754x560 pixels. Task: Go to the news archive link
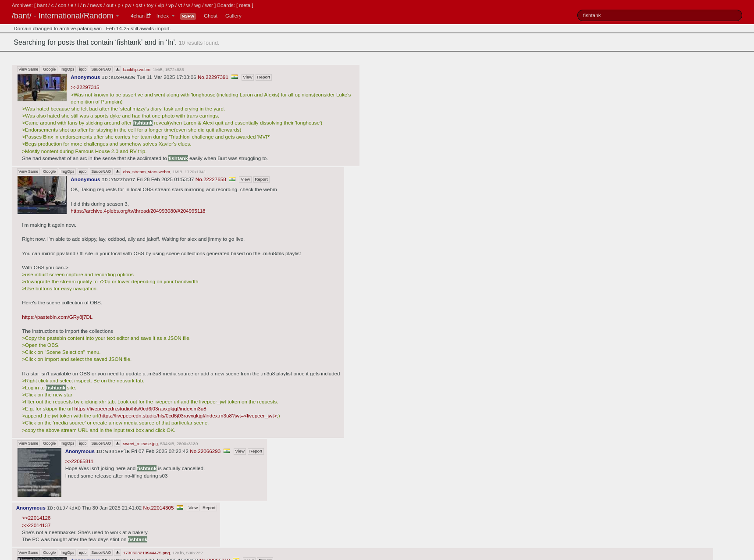96,5
